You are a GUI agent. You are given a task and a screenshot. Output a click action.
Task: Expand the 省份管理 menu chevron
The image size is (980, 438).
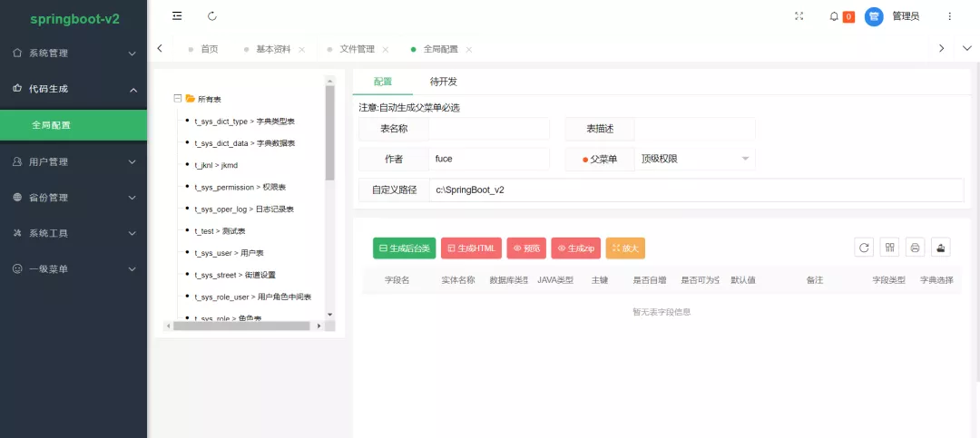click(x=132, y=198)
